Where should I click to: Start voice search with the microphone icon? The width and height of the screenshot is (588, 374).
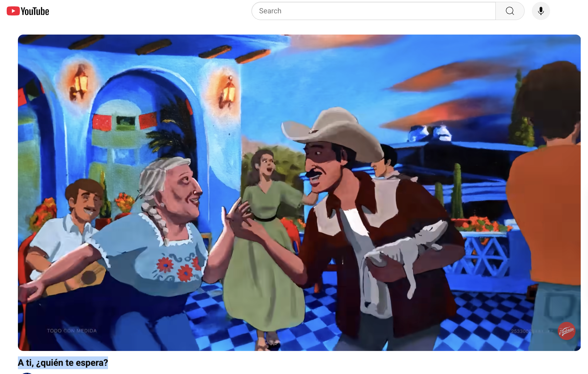tap(541, 11)
